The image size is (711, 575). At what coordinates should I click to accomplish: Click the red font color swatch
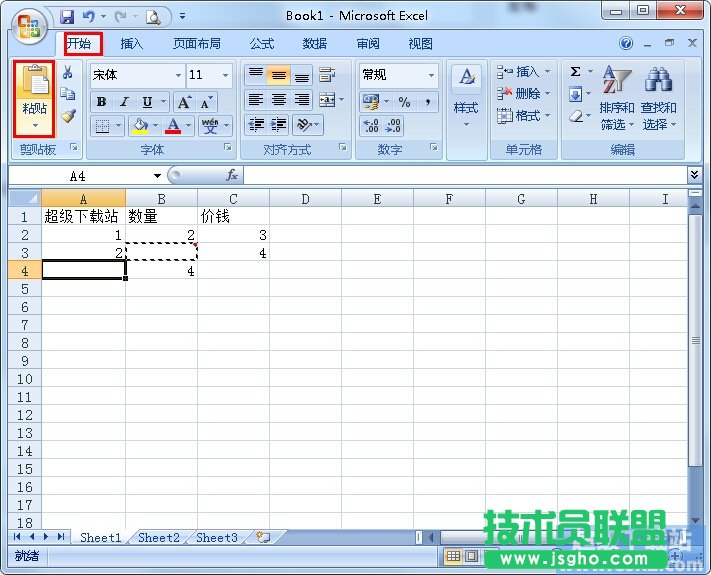point(173,126)
